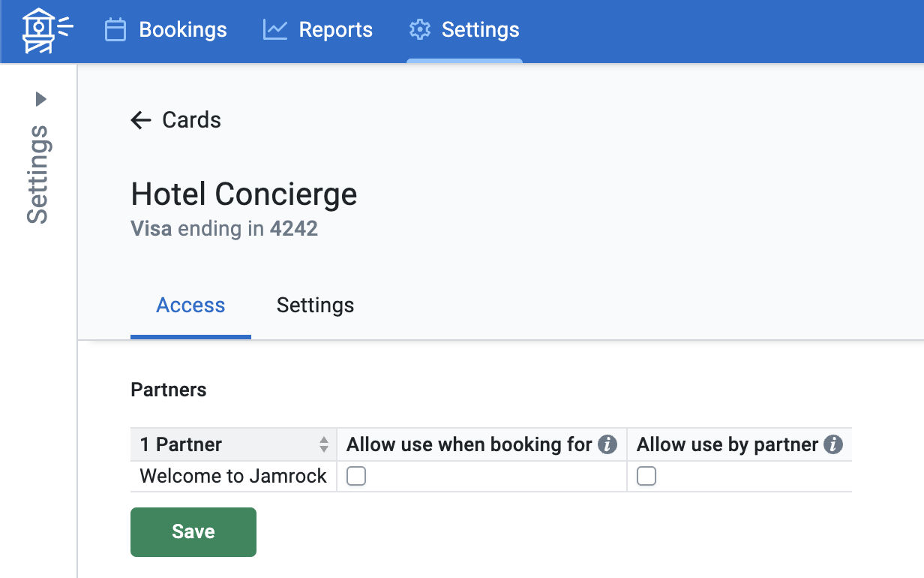
Task: Expand the Settings sidebar with the triangle
Action: click(x=41, y=99)
